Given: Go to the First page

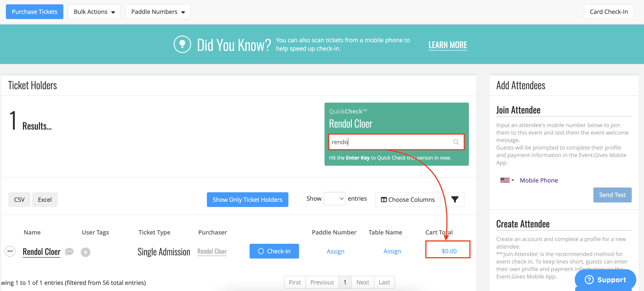Looking at the screenshot, I should pos(295,282).
